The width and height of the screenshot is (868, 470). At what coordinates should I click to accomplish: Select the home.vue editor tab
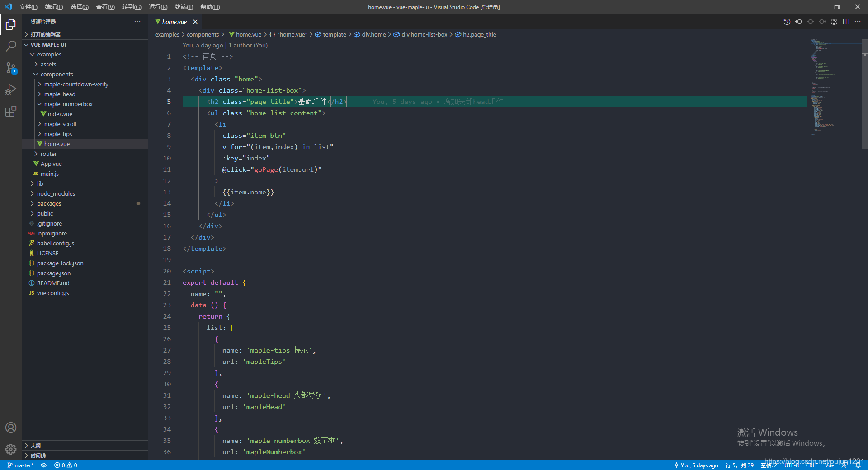pyautogui.click(x=174, y=22)
